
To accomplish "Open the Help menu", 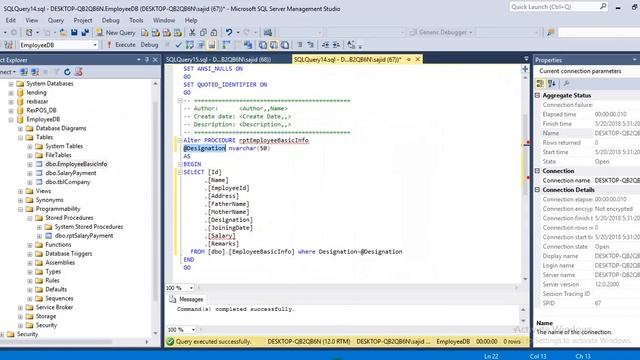I will click(191, 20).
